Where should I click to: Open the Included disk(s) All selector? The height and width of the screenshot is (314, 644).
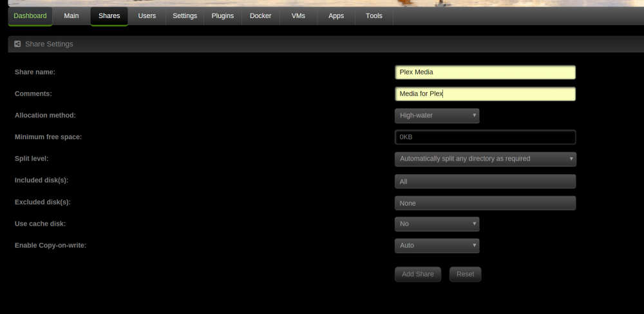(485, 181)
